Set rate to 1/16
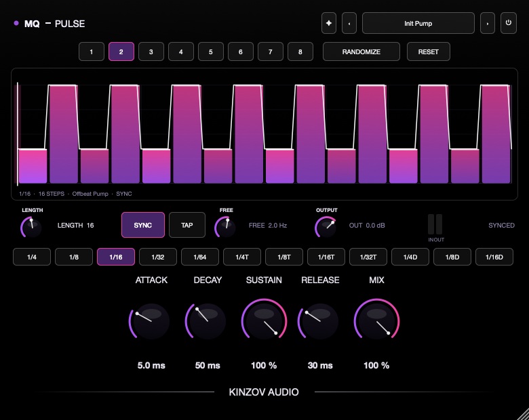The height and width of the screenshot is (420, 529). click(116, 257)
